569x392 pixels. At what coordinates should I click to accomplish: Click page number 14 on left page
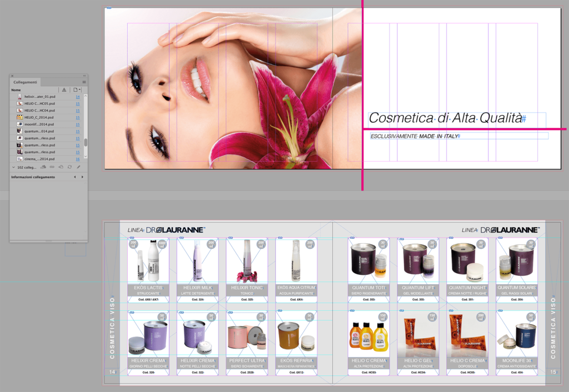112,371
